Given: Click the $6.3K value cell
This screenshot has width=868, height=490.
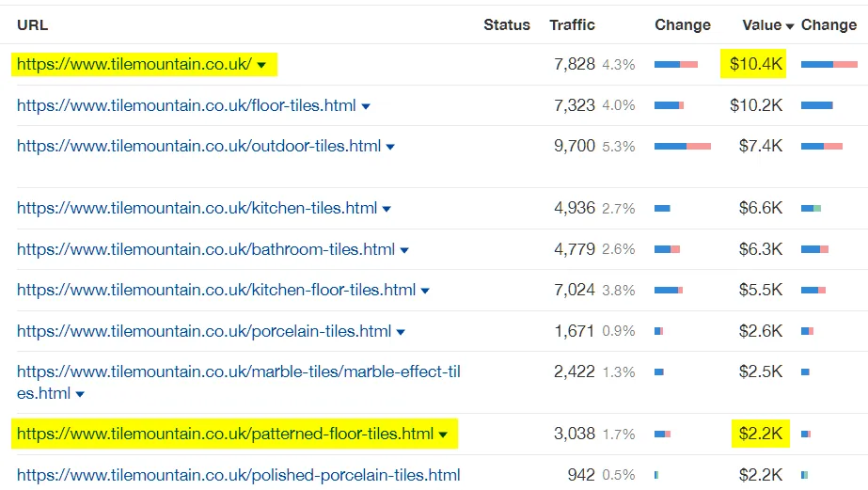Looking at the screenshot, I should pos(761,249).
